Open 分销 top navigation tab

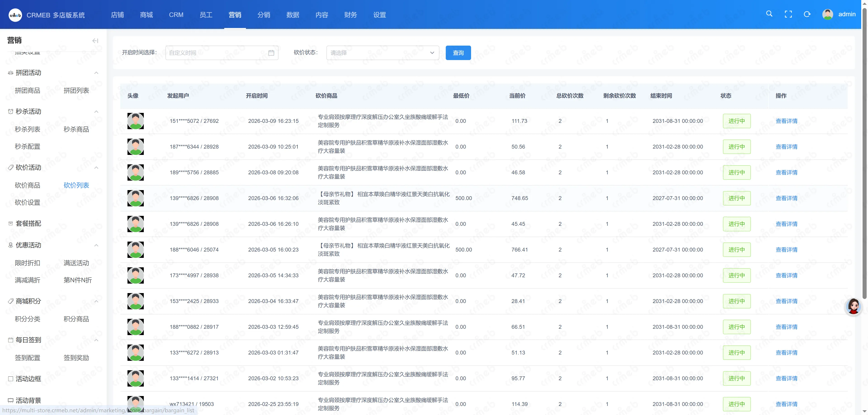click(x=264, y=15)
